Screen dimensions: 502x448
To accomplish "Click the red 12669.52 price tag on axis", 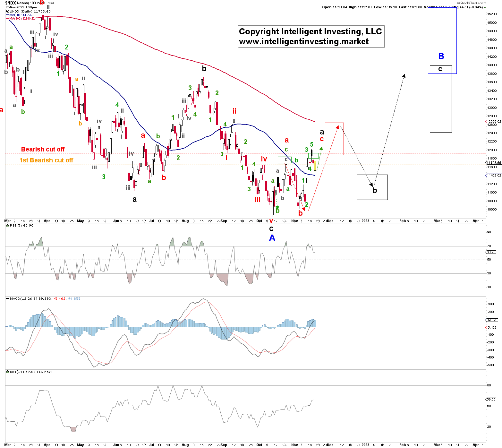I will click(494, 122).
